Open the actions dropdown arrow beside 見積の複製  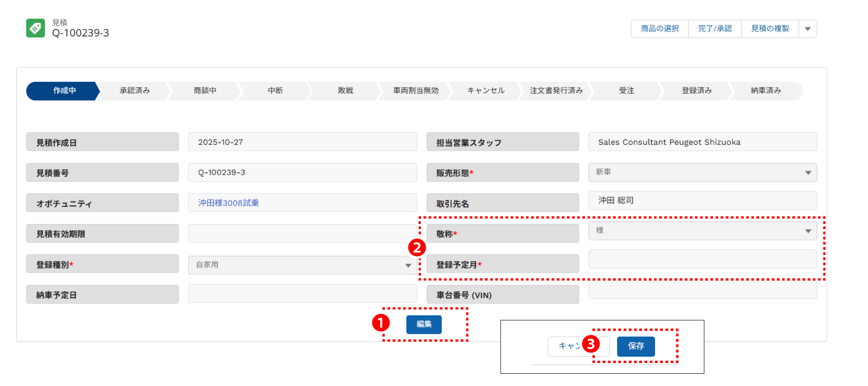tap(807, 29)
